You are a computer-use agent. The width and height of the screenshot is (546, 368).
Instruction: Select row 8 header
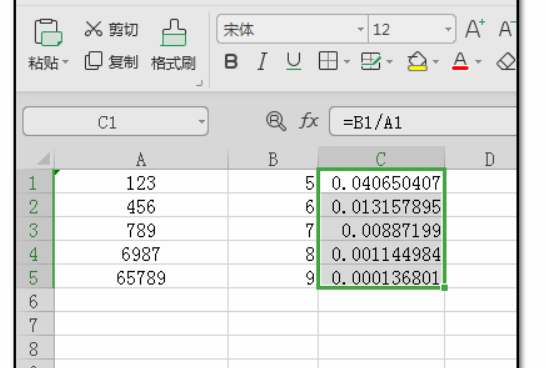click(x=35, y=348)
